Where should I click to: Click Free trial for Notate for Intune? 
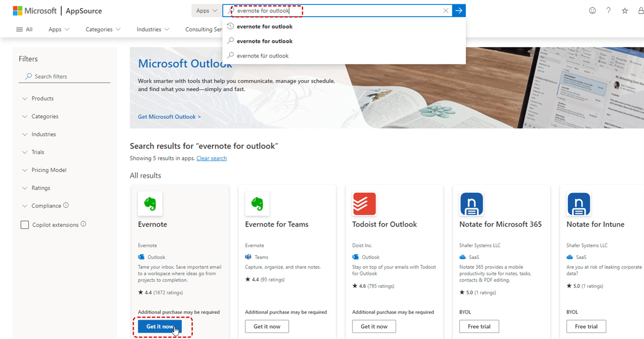coord(586,326)
